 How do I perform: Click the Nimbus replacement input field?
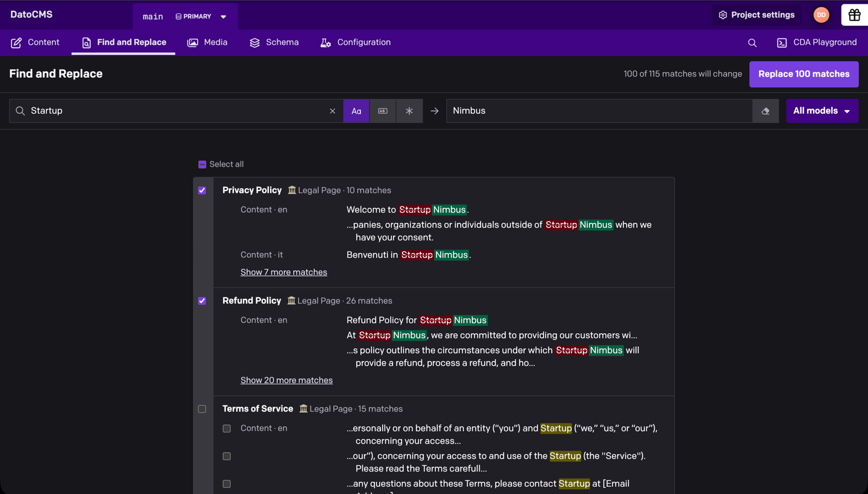599,111
